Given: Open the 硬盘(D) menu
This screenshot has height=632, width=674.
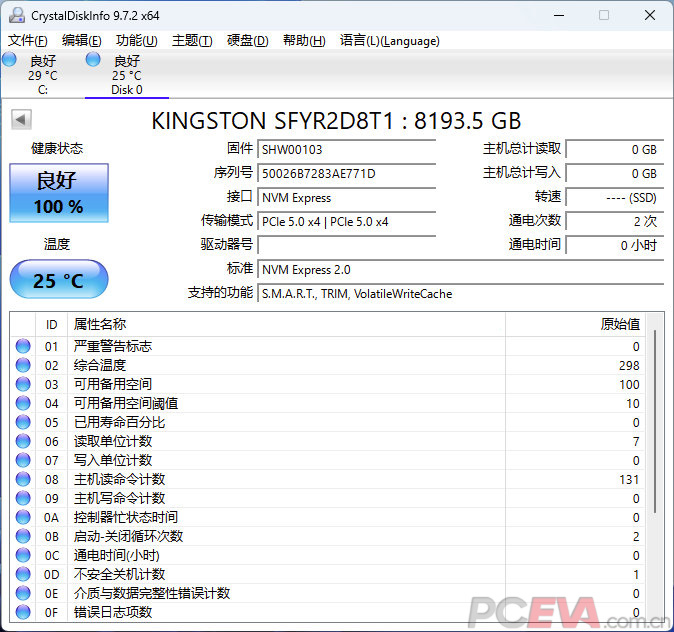Looking at the screenshot, I should coord(247,41).
